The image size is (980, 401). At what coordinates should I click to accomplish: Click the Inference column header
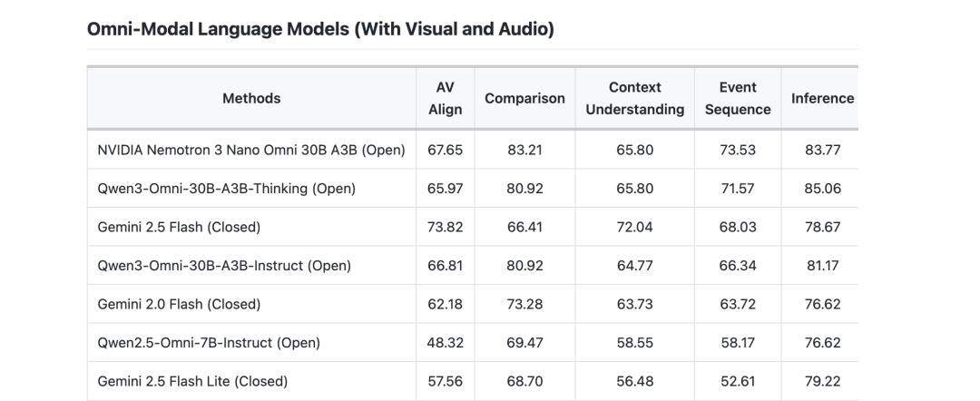click(x=822, y=98)
